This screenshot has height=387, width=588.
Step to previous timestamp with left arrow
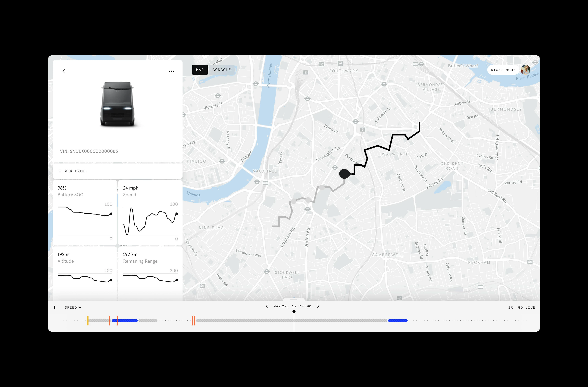tap(267, 306)
